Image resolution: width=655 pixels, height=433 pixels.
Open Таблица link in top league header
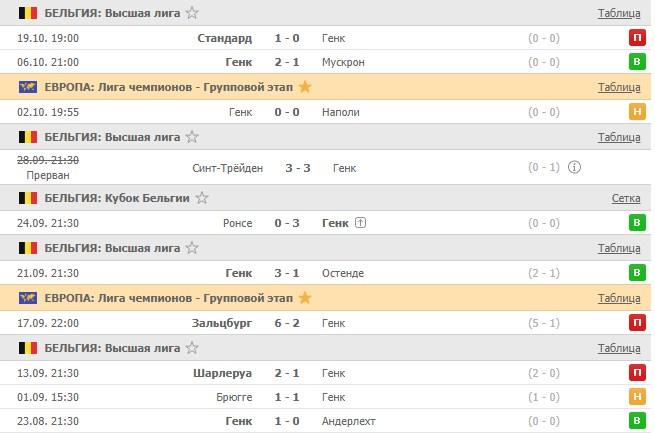coord(619,13)
